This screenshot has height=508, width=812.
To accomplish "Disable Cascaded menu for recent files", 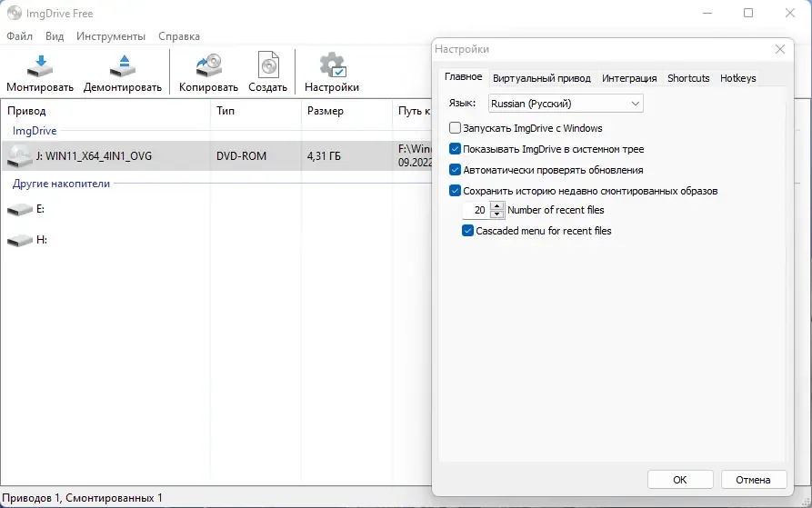I will tap(467, 231).
